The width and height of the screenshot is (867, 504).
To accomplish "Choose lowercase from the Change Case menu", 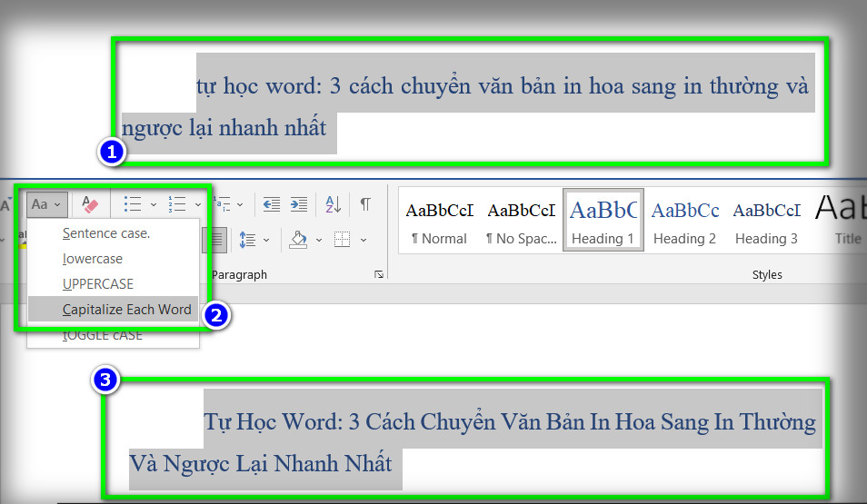I will click(x=113, y=259).
